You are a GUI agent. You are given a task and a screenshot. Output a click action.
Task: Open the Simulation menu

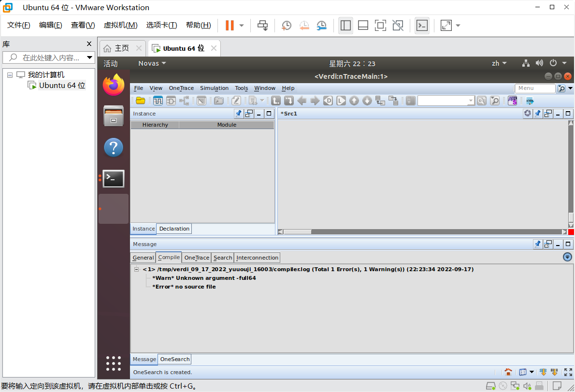click(214, 88)
